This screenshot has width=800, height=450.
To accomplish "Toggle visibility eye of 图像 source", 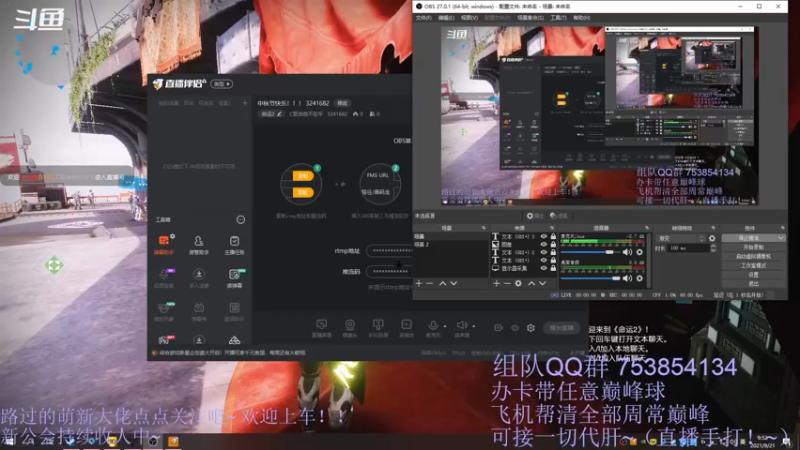I will pyautogui.click(x=544, y=244).
